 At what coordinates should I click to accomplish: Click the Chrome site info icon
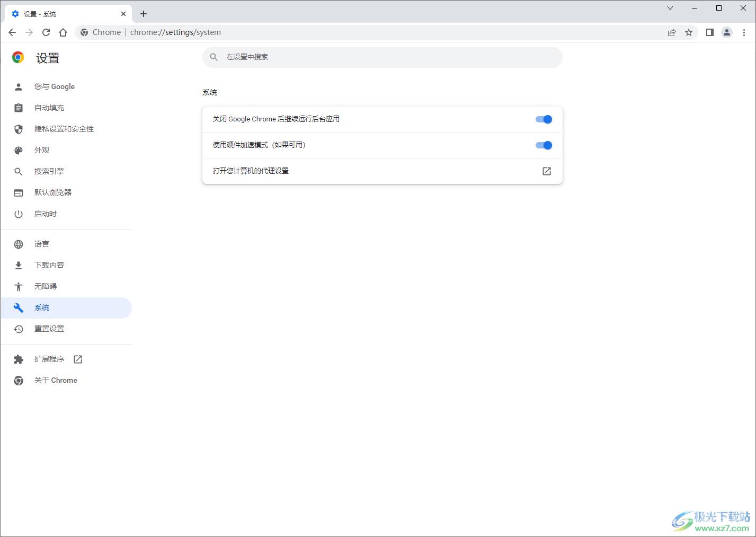point(84,32)
